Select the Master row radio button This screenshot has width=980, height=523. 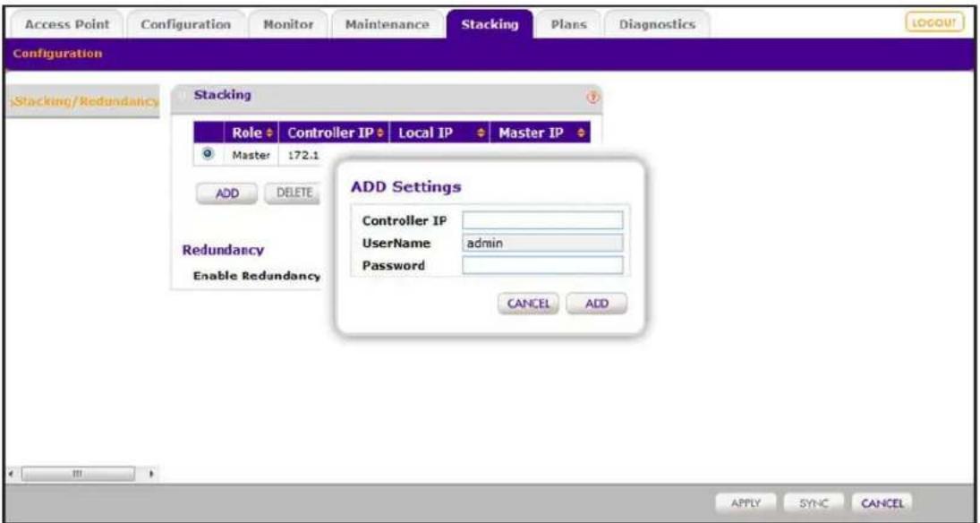pos(209,154)
